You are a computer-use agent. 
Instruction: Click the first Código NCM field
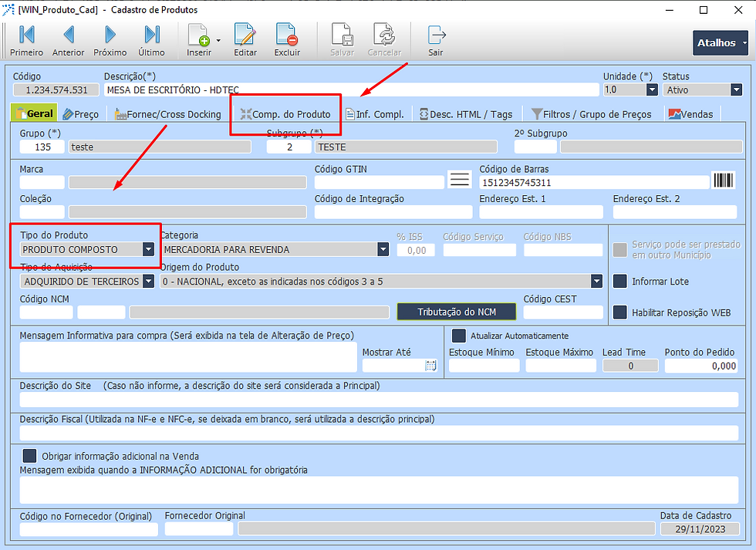click(46, 312)
